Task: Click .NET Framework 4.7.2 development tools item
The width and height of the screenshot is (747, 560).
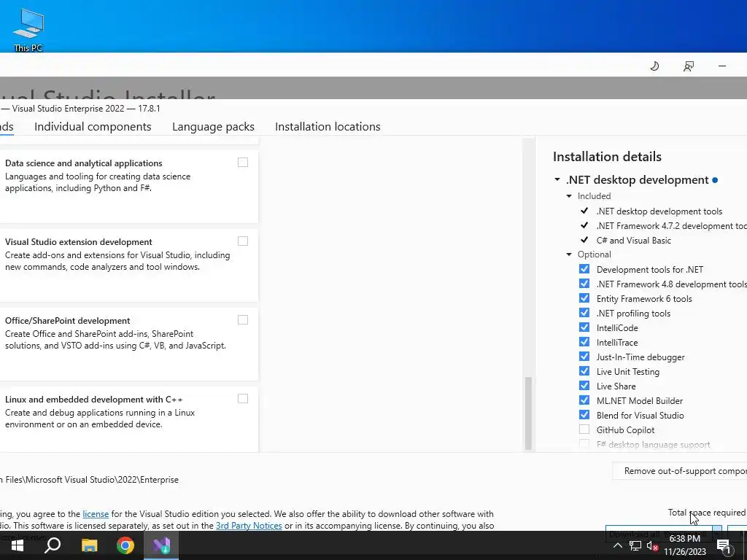Action: click(672, 226)
